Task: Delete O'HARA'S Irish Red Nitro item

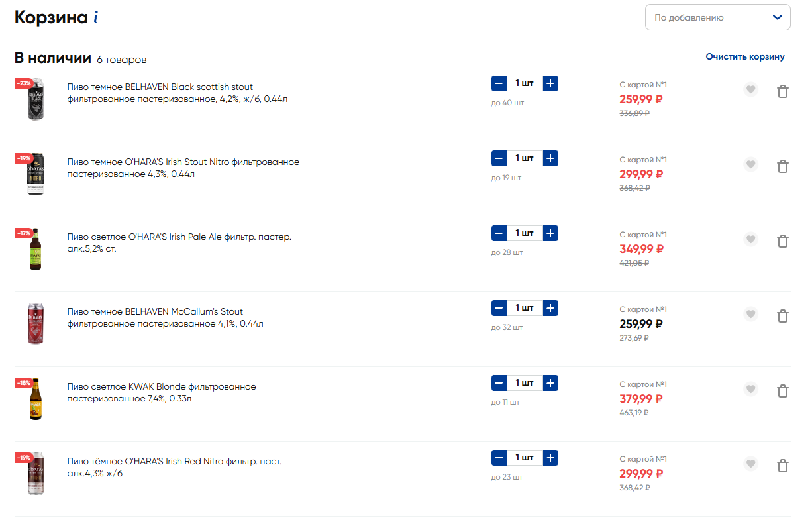Action: pyautogui.click(x=782, y=466)
